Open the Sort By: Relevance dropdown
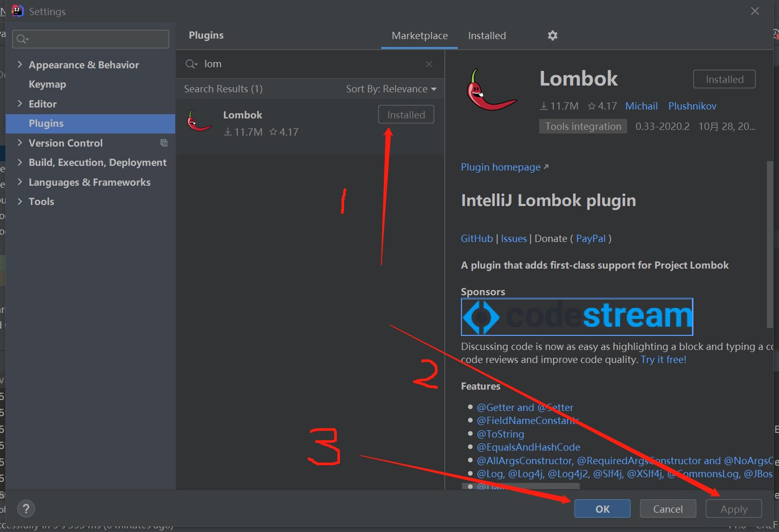Viewport: 779px width, 532px height. pyautogui.click(x=391, y=89)
